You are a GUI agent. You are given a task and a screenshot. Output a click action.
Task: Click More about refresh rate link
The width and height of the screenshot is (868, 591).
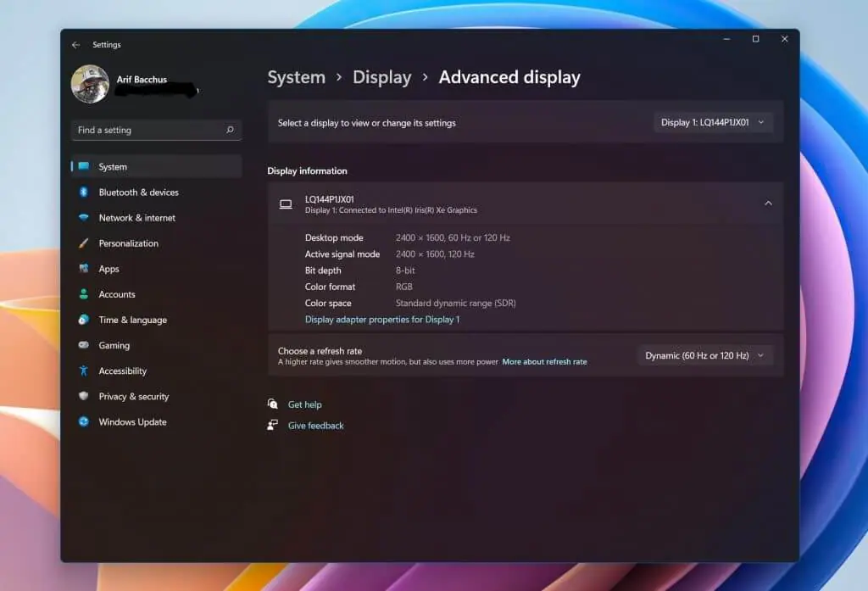pos(544,362)
